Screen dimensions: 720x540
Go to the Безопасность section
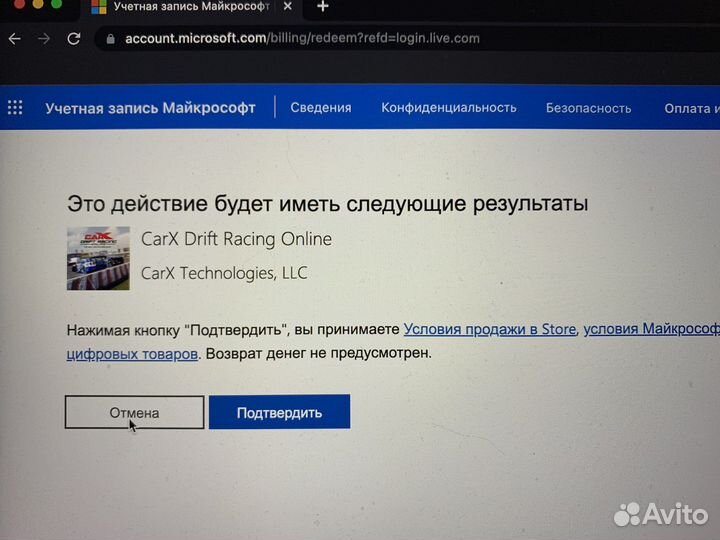(x=588, y=108)
